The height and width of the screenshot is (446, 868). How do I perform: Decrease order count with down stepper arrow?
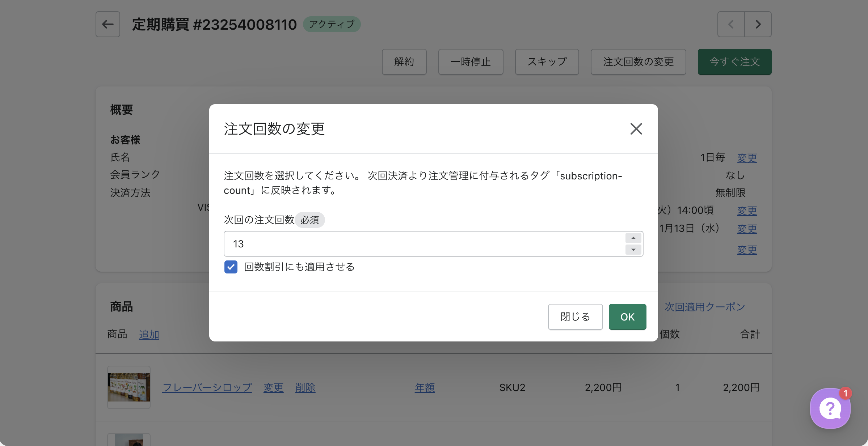(x=633, y=250)
